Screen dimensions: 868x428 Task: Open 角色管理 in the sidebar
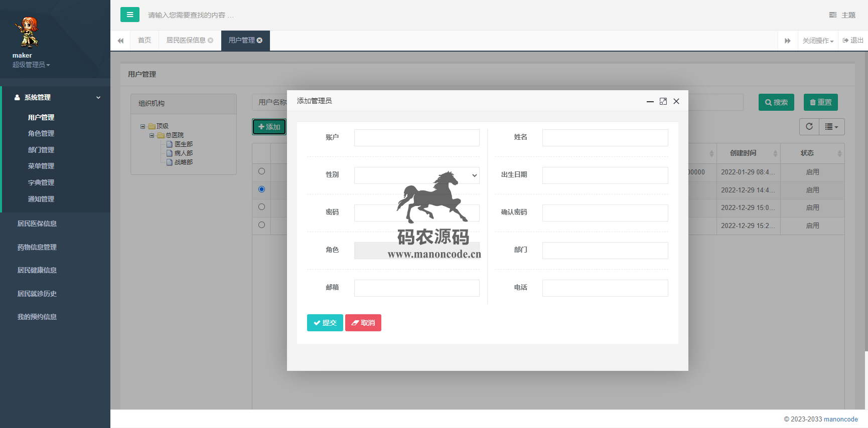(41, 133)
